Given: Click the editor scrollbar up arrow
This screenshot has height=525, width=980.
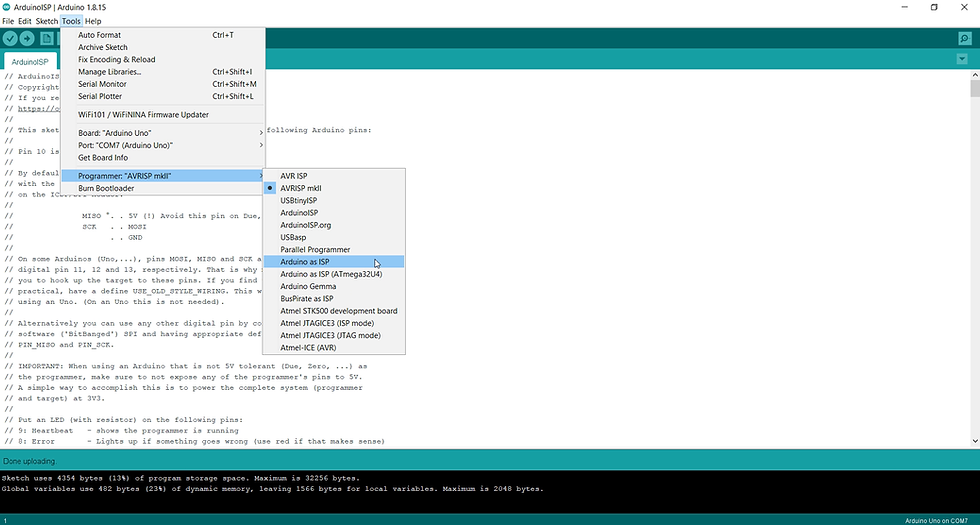Looking at the screenshot, I should [974, 74].
